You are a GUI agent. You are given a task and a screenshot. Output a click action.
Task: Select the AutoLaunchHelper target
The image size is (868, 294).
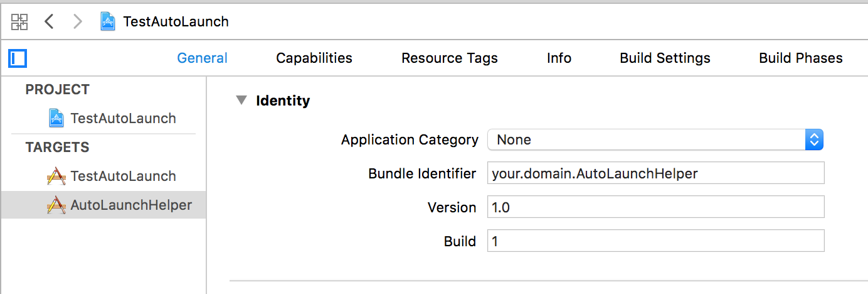coord(103,205)
